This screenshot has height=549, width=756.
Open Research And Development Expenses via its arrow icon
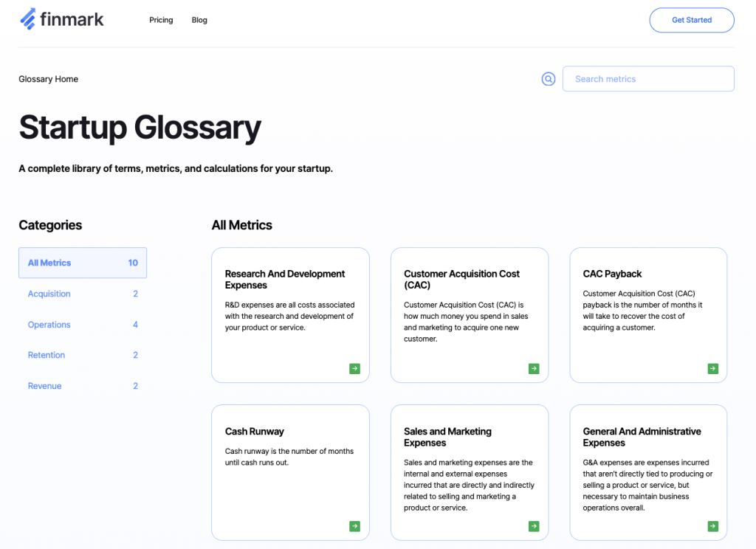pos(354,368)
